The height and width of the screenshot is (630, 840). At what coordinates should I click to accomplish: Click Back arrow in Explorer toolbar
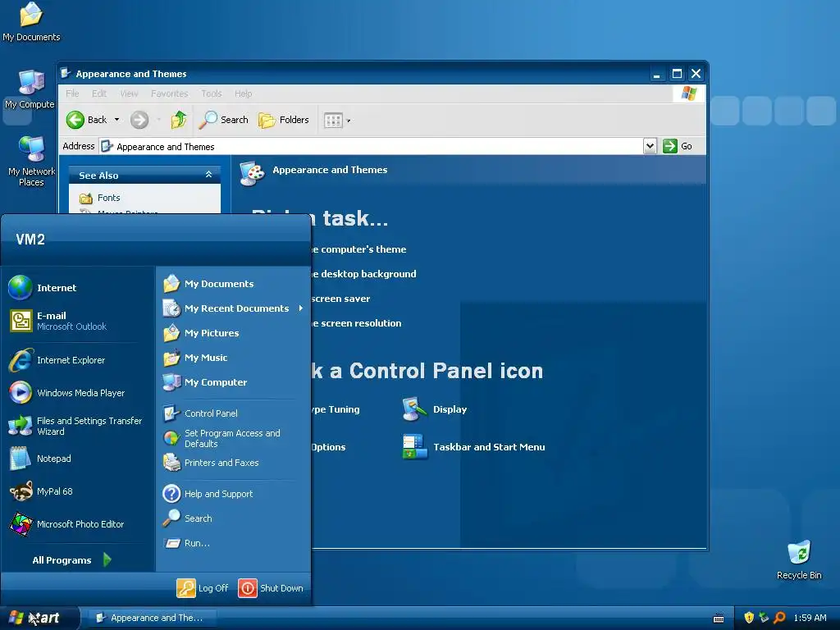coord(87,120)
